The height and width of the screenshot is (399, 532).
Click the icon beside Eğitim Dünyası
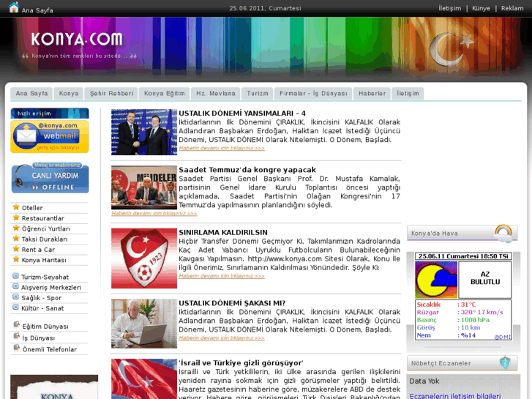[16, 325]
